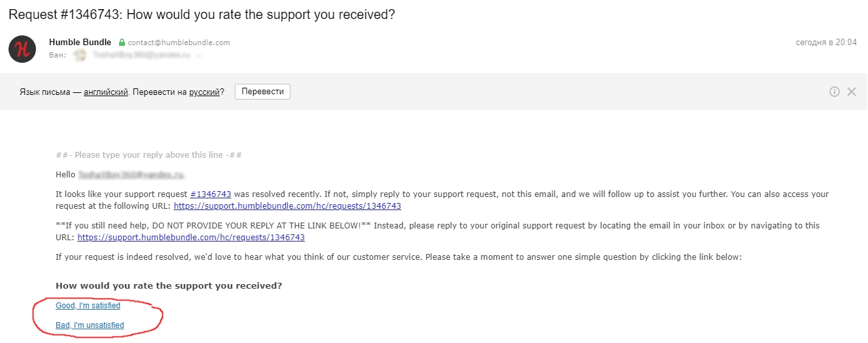Click the green lock security icon
Screen dimensions: 868x343
coord(122,43)
